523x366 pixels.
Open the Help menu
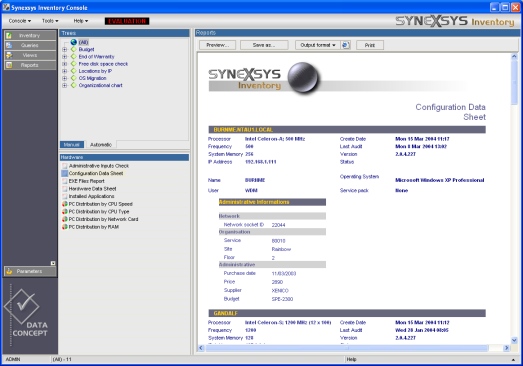(x=81, y=21)
